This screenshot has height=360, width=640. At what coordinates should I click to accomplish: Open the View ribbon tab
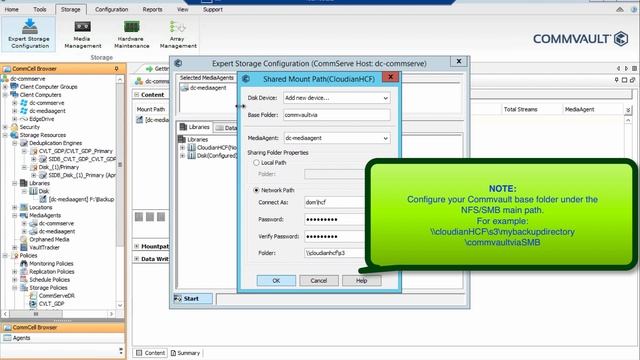coord(182,9)
